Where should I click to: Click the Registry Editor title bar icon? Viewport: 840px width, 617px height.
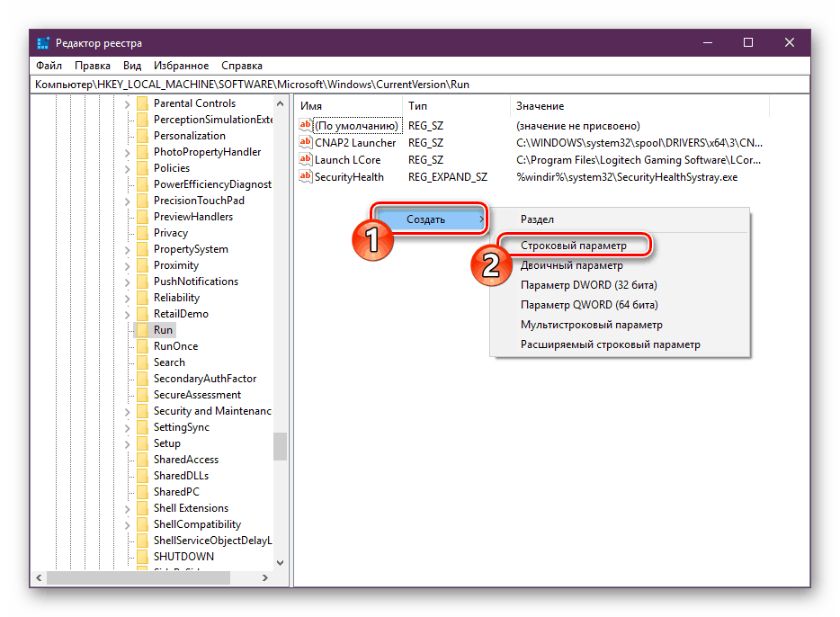(x=43, y=43)
